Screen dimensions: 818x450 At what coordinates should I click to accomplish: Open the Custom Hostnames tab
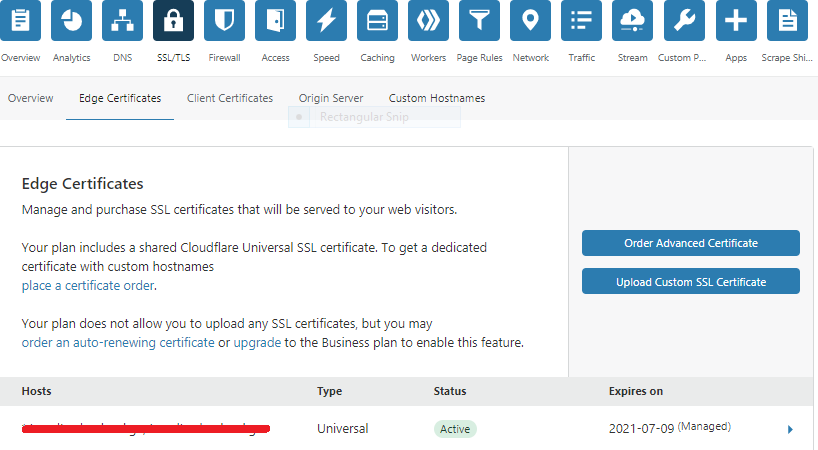click(x=436, y=99)
